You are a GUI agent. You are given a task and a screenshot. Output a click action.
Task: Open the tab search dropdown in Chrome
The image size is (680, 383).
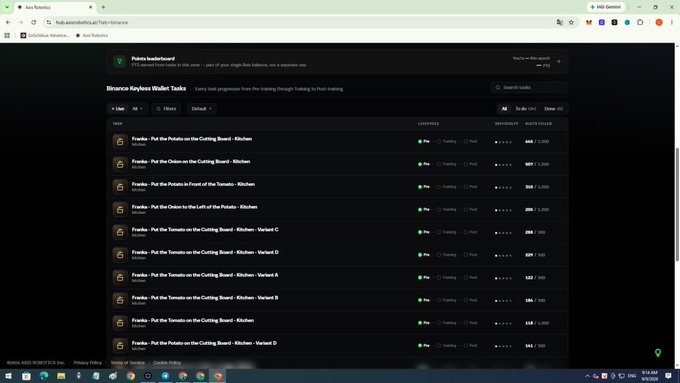pos(7,7)
